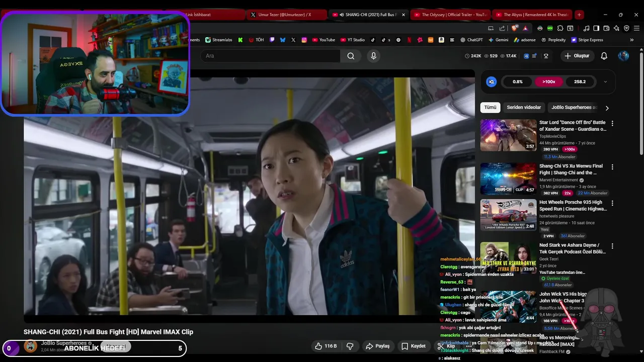Open the browser hamburger menu
Image resolution: width=644 pixels, height=362 pixels.
point(636,28)
